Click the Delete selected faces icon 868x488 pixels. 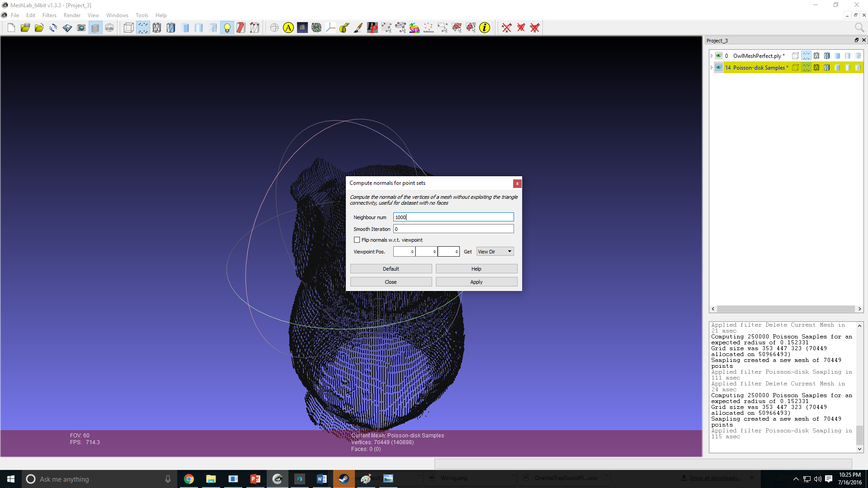point(521,28)
